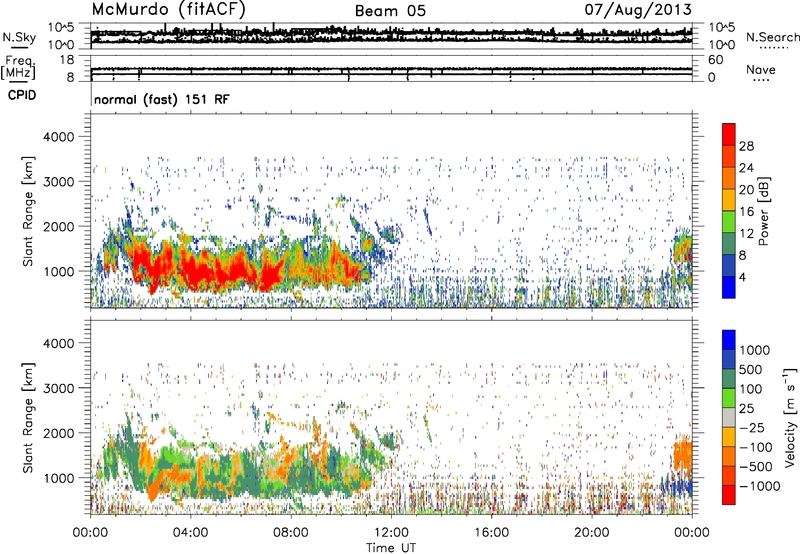Click the orange velocity patch near 00:00 right edge

pos(682,454)
